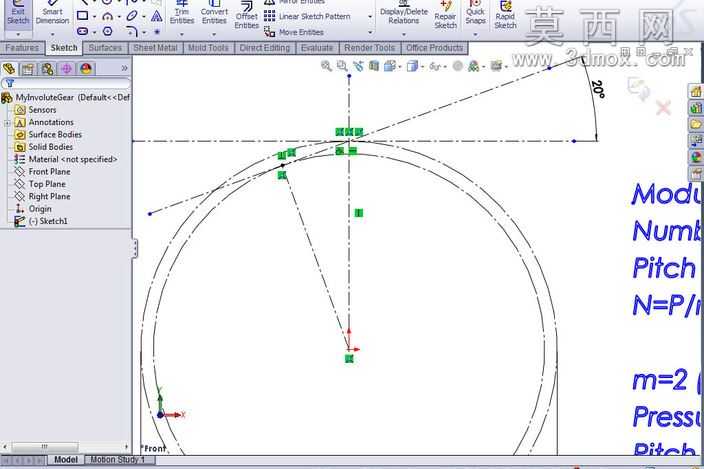The height and width of the screenshot is (469, 704).
Task: Open the FeatureManager design tree tab
Action: [x=9, y=69]
